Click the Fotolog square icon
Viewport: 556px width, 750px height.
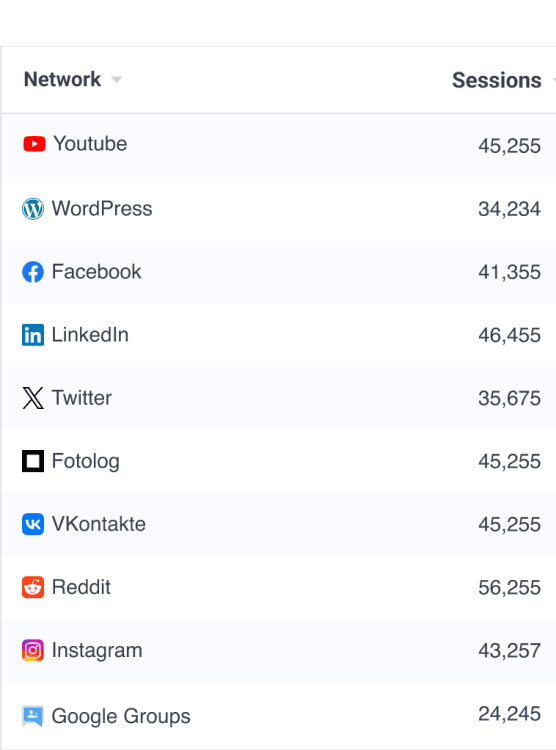coord(33,461)
